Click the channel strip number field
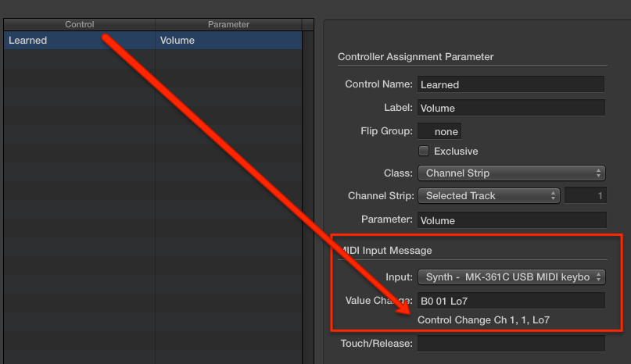 [x=585, y=195]
